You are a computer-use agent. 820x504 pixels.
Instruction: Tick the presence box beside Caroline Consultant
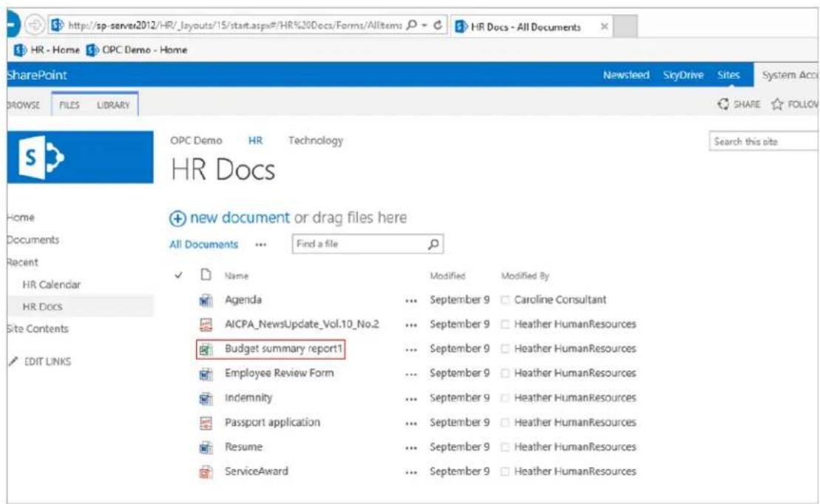click(x=505, y=300)
